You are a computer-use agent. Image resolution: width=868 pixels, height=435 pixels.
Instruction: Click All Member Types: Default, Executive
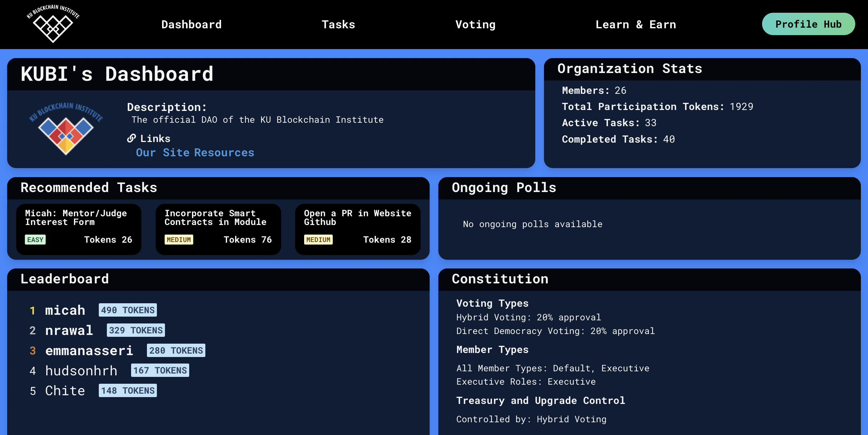pos(553,368)
